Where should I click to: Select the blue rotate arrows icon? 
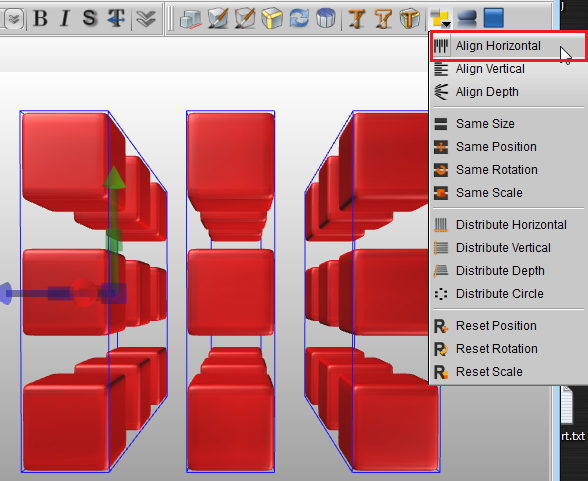[x=299, y=18]
